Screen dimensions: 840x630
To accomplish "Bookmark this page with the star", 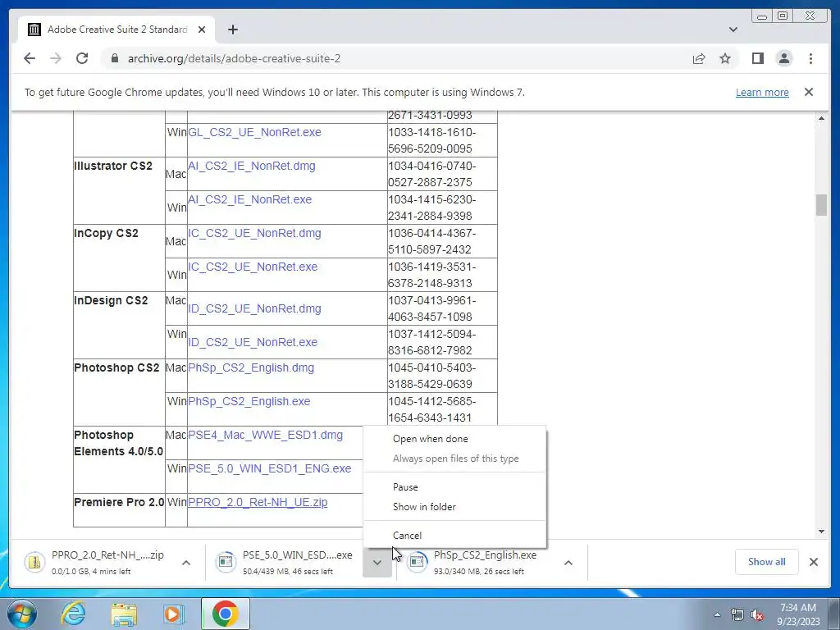I will [725, 58].
